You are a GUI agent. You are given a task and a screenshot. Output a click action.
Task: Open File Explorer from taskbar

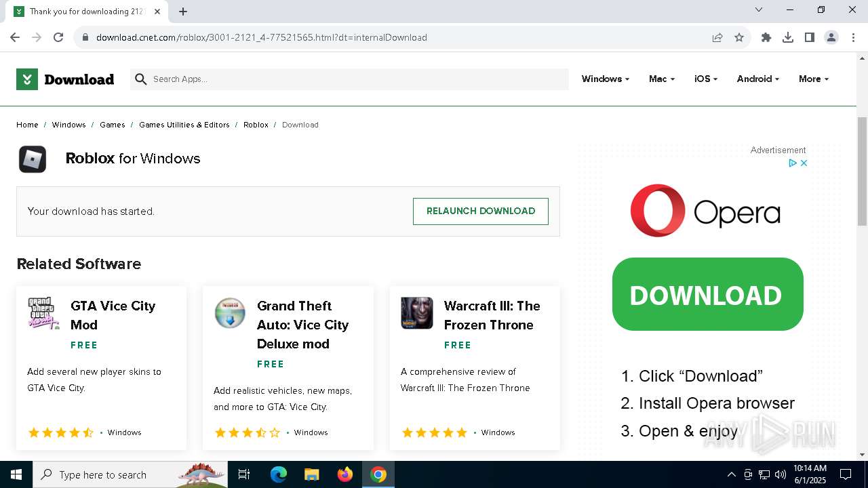(x=312, y=474)
